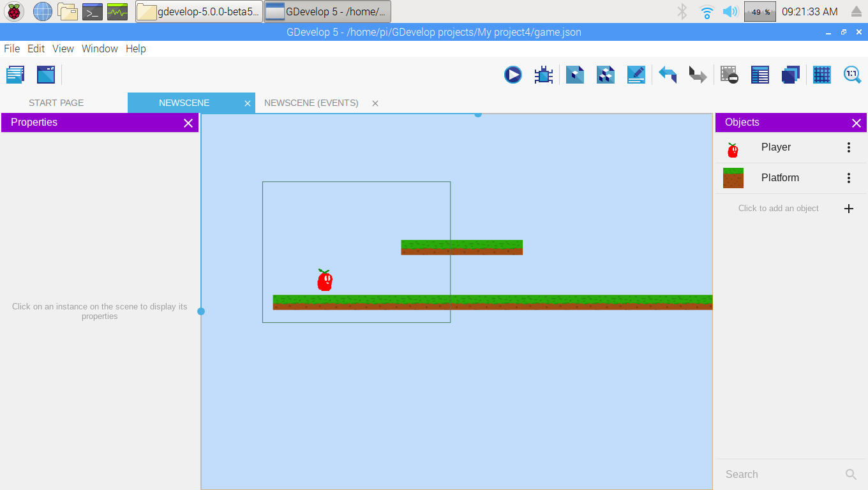Toggle the grid display icon
Screen dimensions: 868x490
coord(822,75)
